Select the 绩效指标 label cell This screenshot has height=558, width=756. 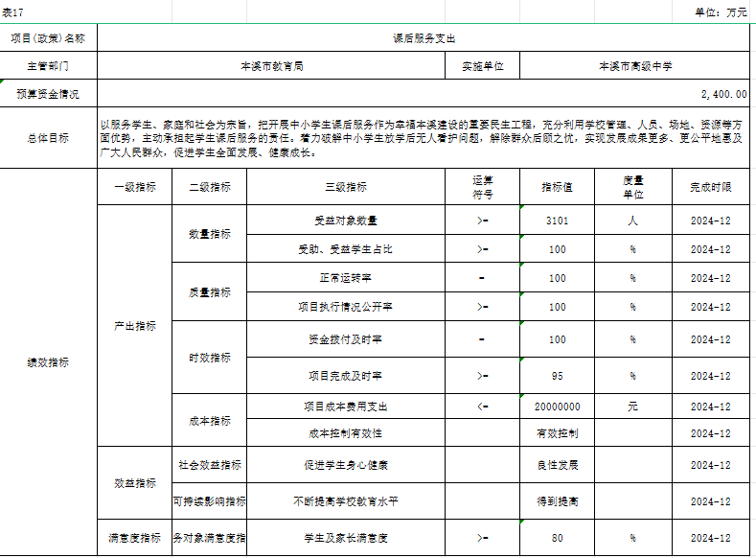48,362
